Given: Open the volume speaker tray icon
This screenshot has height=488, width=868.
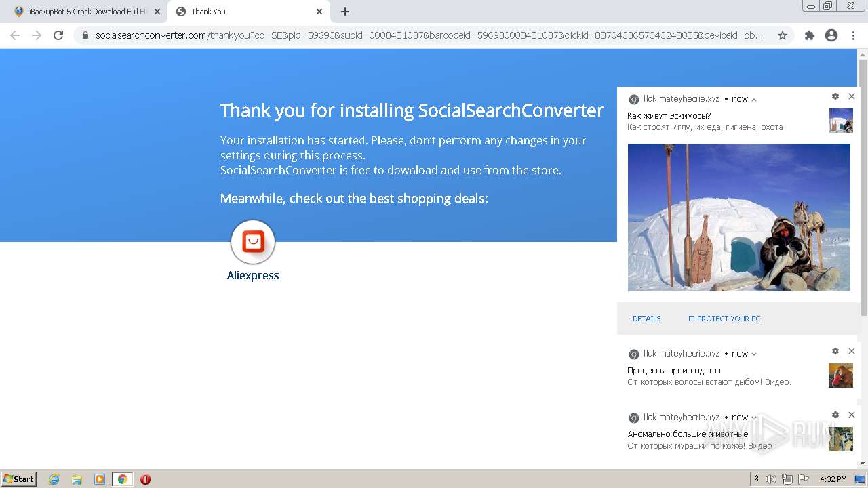Looking at the screenshot, I should pos(770,479).
